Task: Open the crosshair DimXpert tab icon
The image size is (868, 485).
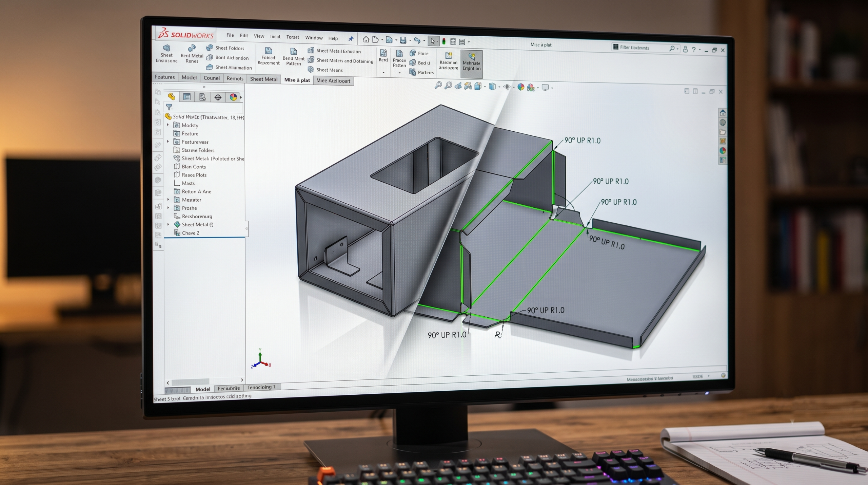Action: 218,97
